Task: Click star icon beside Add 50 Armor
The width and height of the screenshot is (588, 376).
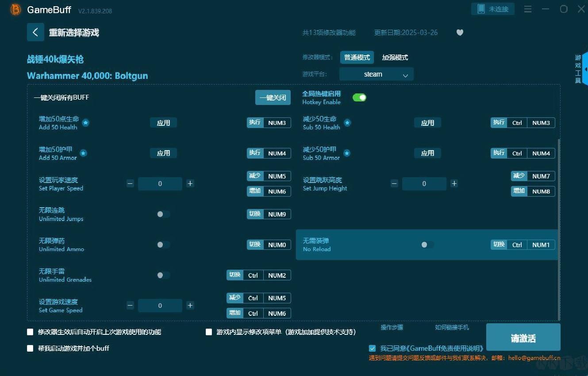Action: click(83, 153)
